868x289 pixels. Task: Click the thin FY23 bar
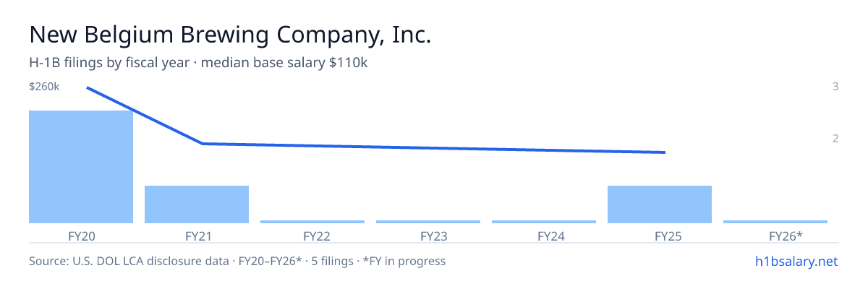pyautogui.click(x=428, y=222)
